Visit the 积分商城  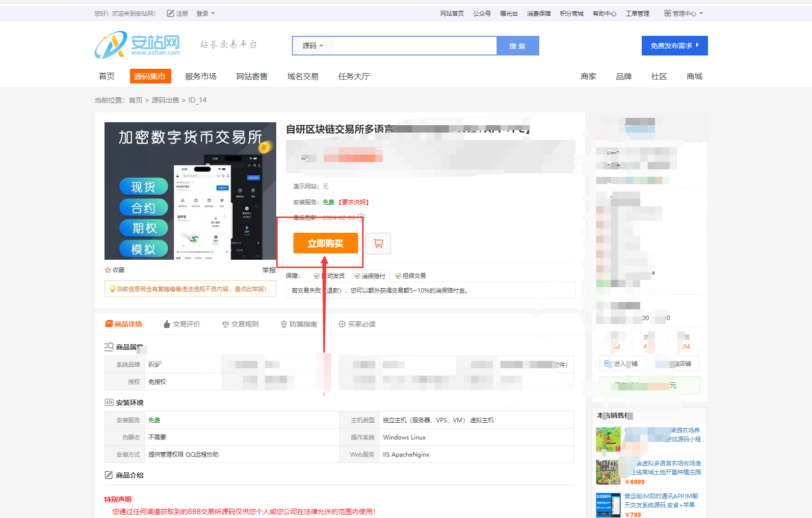pyautogui.click(x=572, y=13)
